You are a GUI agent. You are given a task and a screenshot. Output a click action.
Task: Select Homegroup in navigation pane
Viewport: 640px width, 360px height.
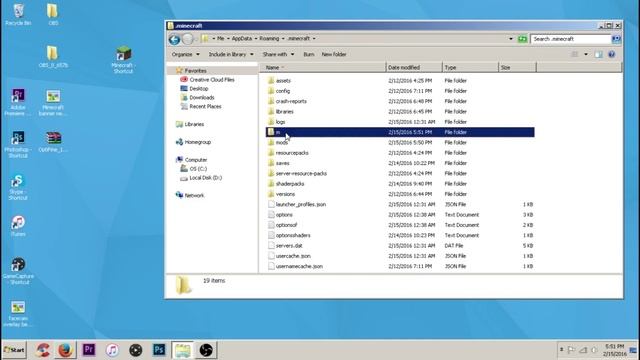[198, 142]
